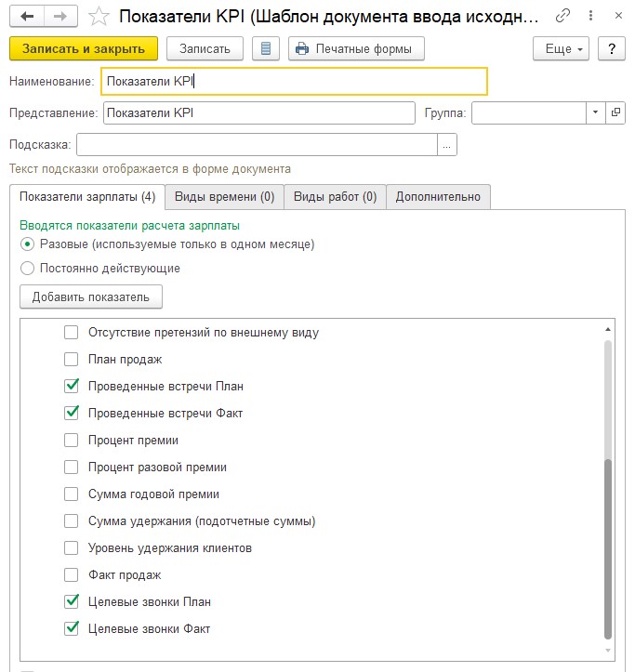Copy link using the chain icon
Viewport: 635px width, 672px height.
pyautogui.click(x=562, y=17)
